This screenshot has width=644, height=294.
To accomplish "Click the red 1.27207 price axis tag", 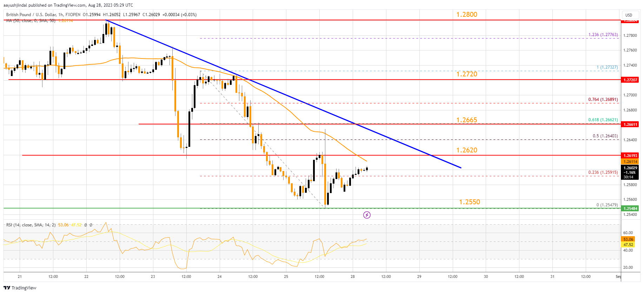I will (630, 80).
